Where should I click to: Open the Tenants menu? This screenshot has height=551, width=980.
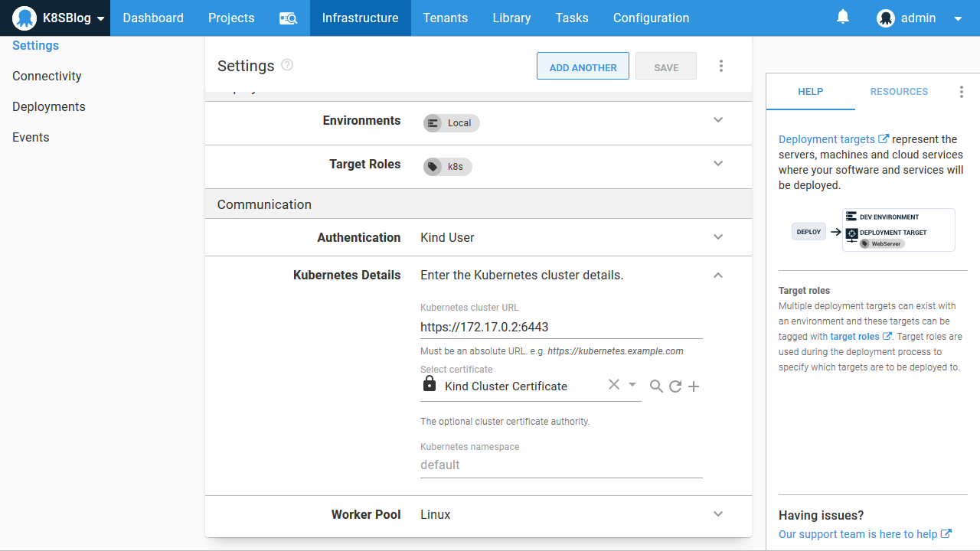[445, 18]
